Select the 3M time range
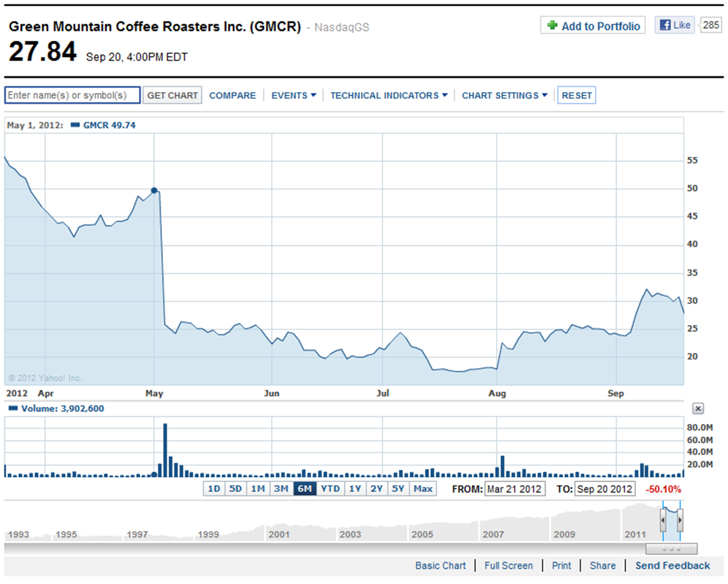The height and width of the screenshot is (584, 728). pos(281,489)
